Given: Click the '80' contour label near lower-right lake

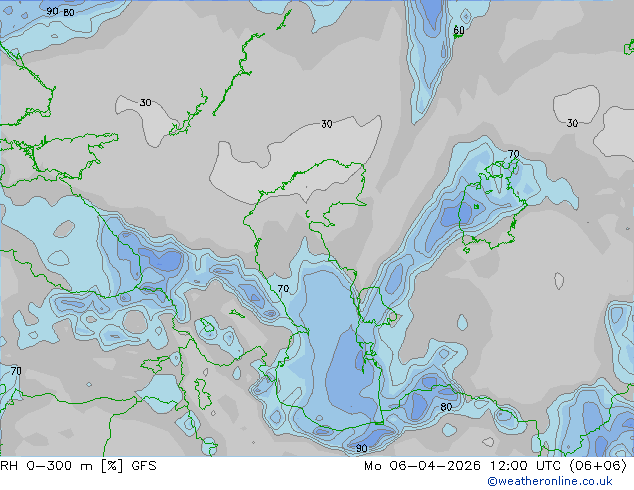Looking at the screenshot, I should pyautogui.click(x=446, y=407).
